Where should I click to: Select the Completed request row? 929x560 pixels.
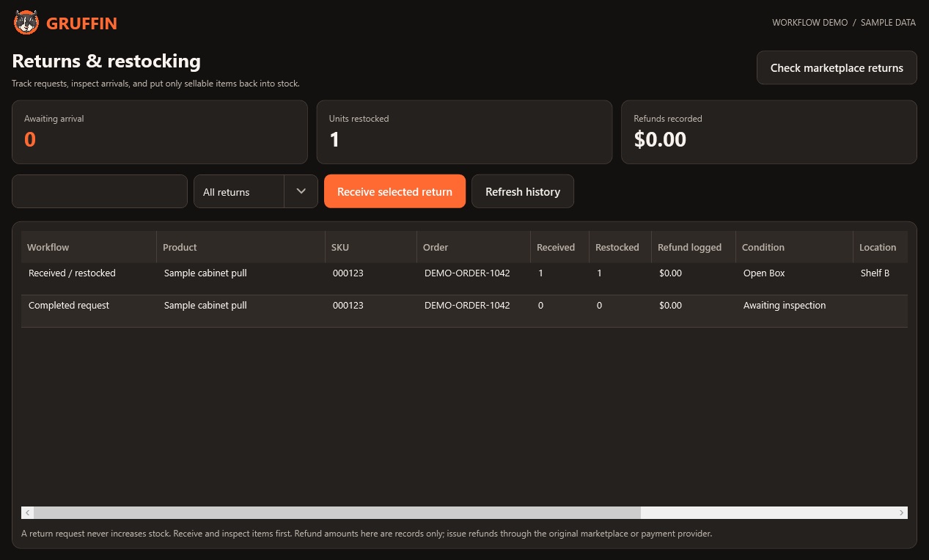tap(464, 311)
